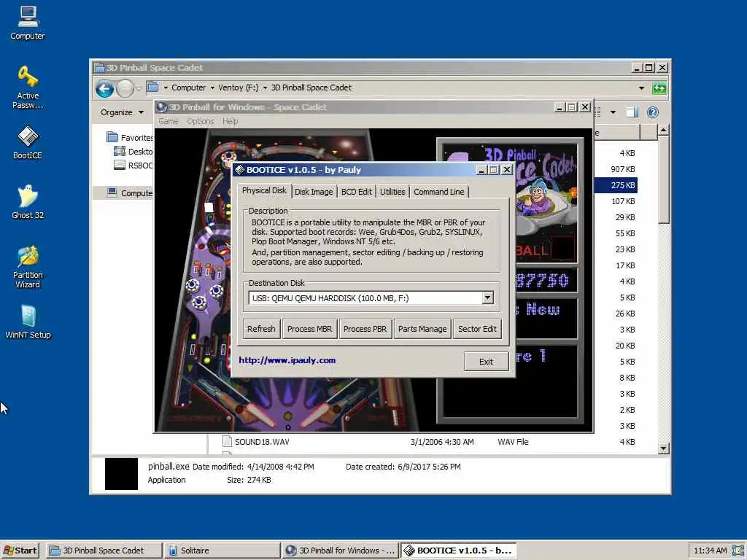The width and height of the screenshot is (747, 560).
Task: Click the green refresh icon in address bar
Action: coord(659,88)
